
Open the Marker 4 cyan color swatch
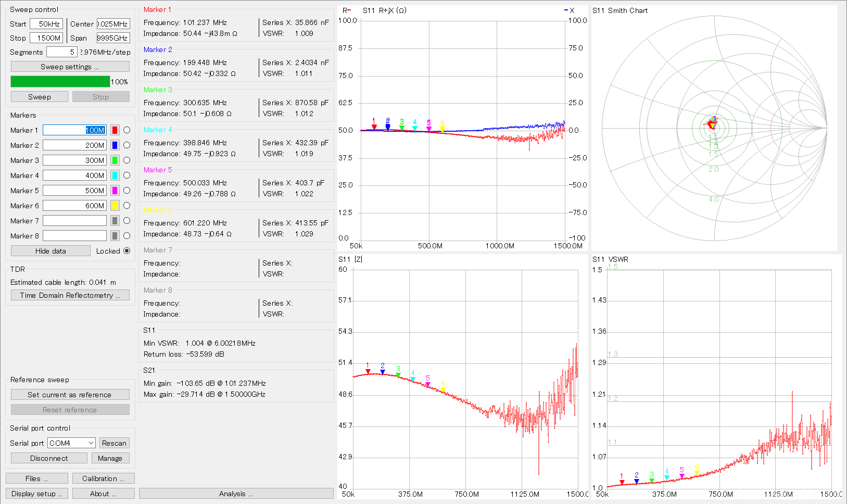[115, 175]
